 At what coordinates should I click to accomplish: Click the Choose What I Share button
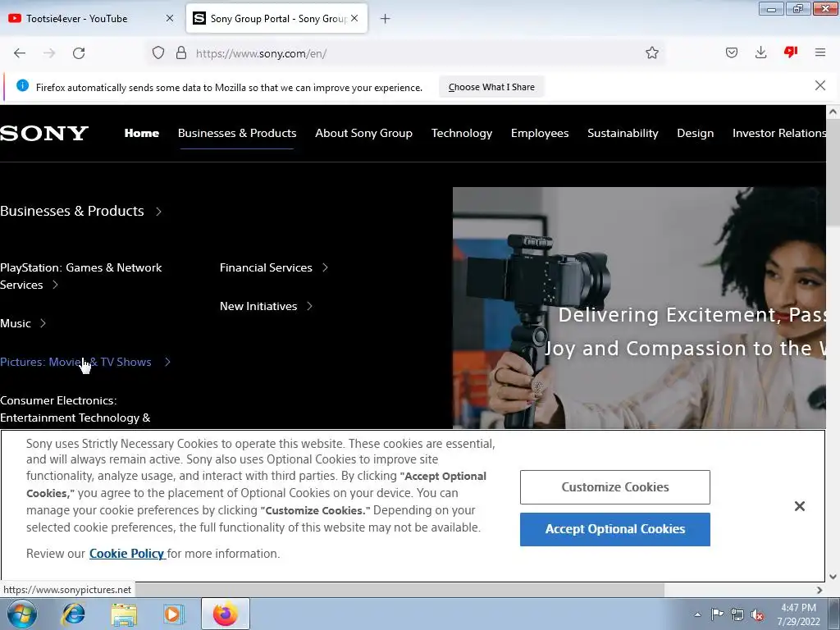491,87
